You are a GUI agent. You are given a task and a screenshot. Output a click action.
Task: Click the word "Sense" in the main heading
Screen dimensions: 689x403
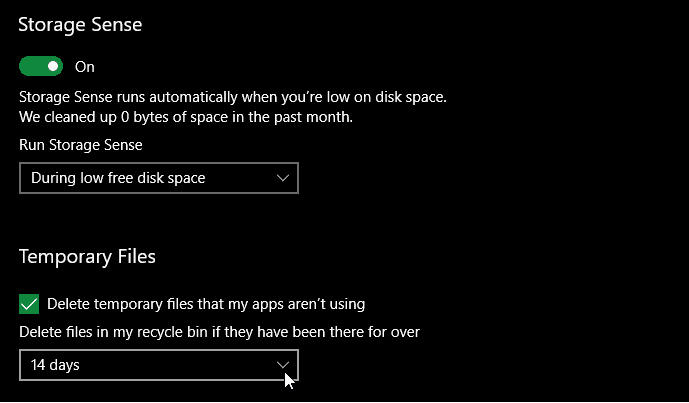114,25
